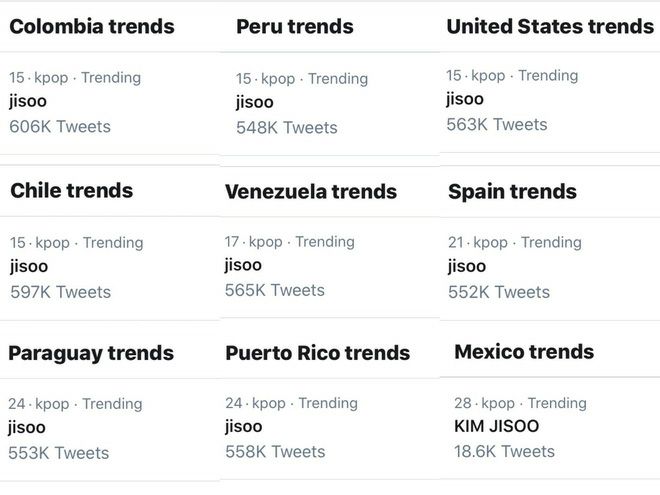Open the KIM JISOO trending topic
This screenshot has width=660, height=495.
497,426
